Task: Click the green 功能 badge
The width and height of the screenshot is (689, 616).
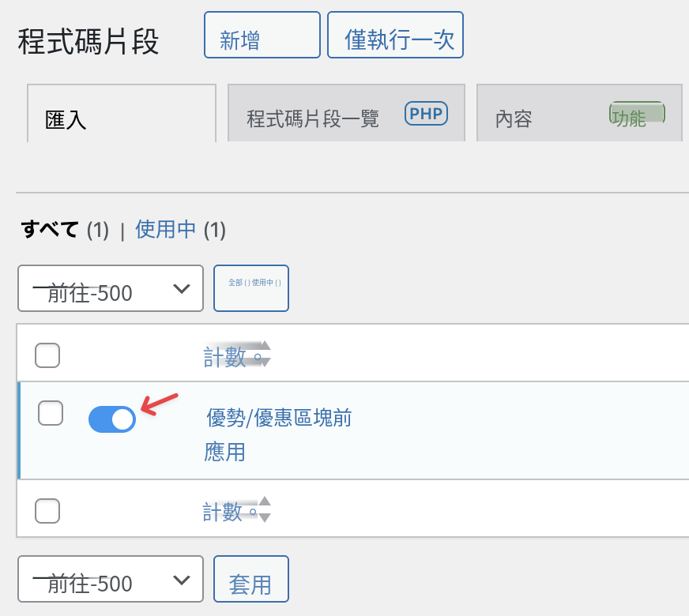Action: [637, 115]
